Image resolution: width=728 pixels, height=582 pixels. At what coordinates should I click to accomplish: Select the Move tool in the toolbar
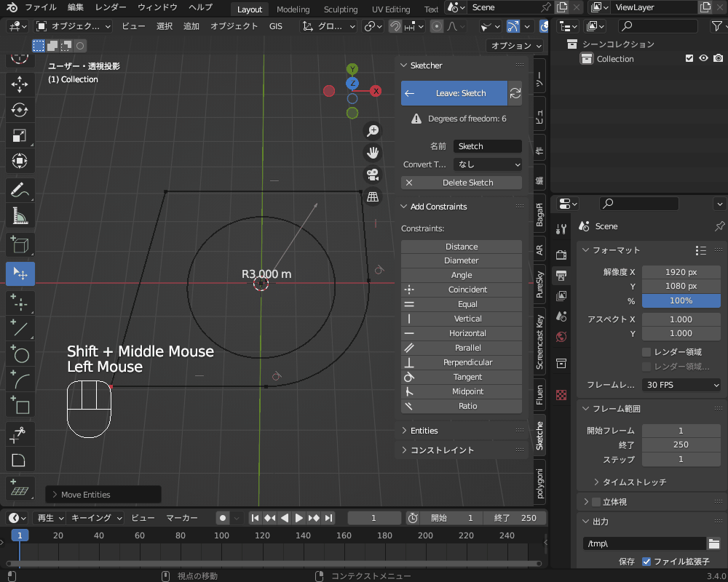(19, 84)
